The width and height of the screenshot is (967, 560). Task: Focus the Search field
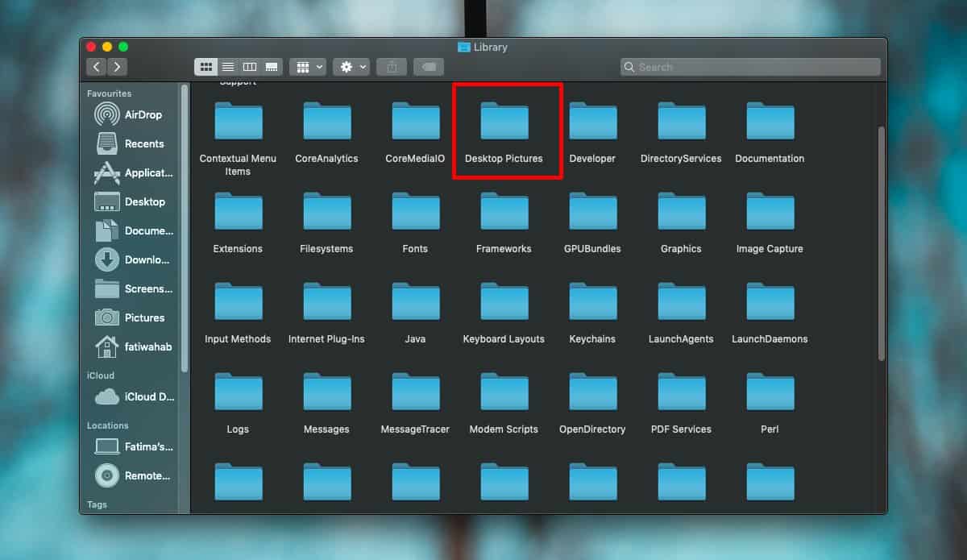(x=750, y=67)
